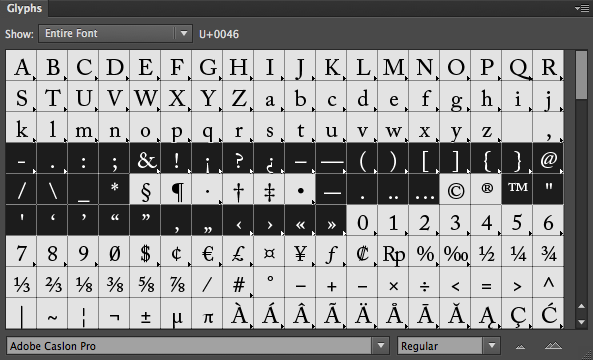Viewport: 593px width, 360px height.
Task: Select the percent sign glyph
Action: 424,251
